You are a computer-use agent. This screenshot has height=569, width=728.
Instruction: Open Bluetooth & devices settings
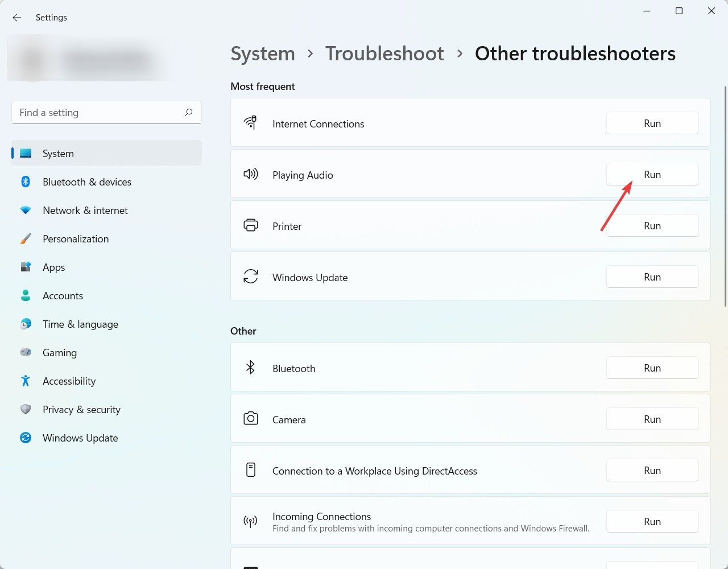106,182
